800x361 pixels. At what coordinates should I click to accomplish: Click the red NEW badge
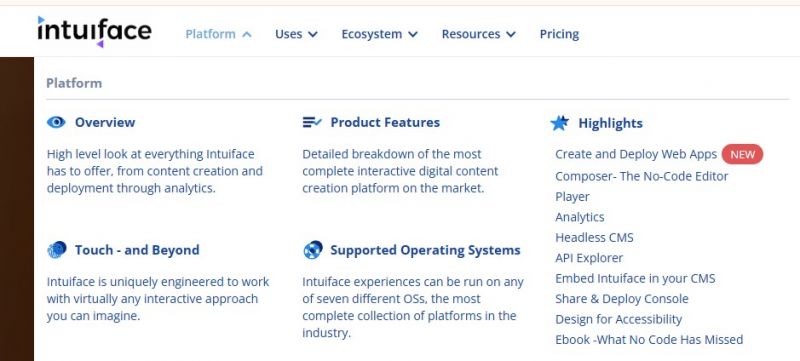[x=742, y=154]
